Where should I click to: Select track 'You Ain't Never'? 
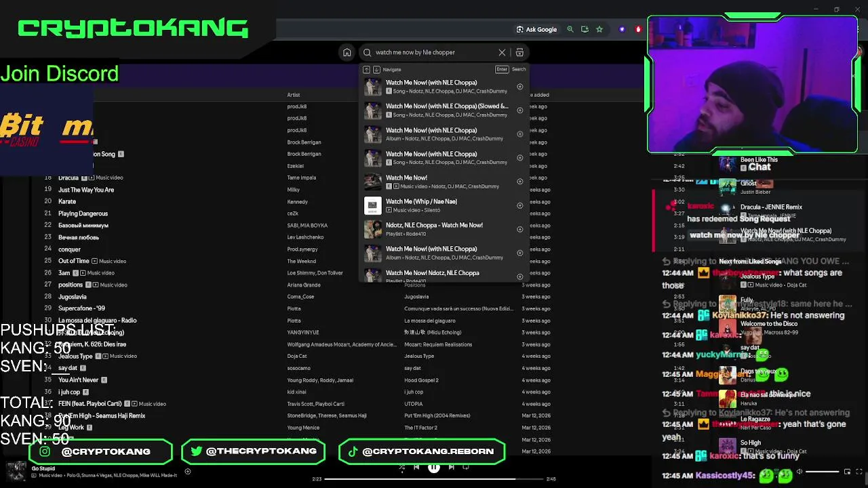(x=79, y=380)
